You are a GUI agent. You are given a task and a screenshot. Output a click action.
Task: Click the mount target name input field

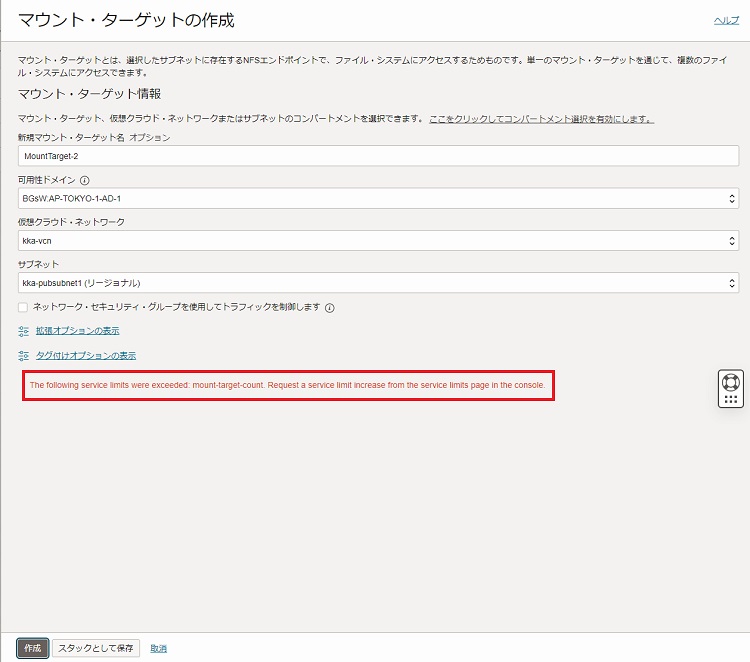378,156
